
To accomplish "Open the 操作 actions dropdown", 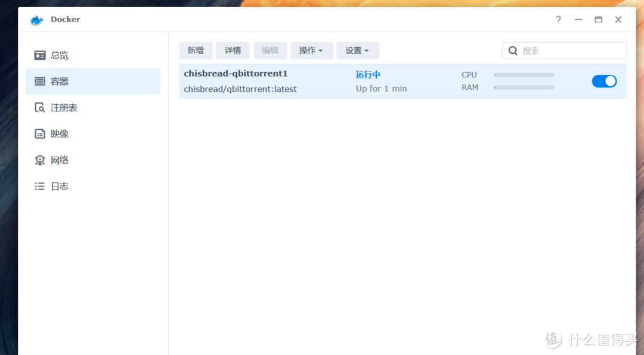I will tap(311, 50).
